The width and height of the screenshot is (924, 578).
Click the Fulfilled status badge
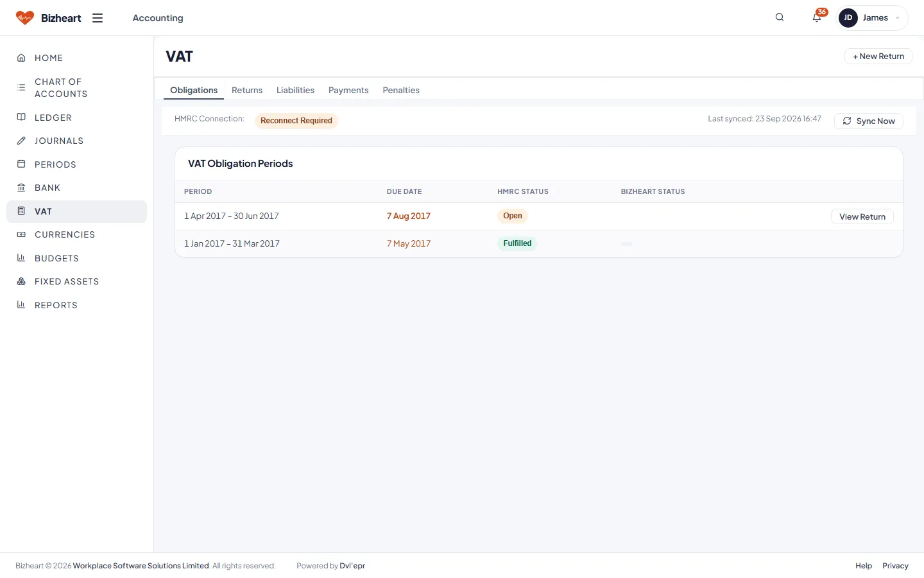click(x=517, y=243)
